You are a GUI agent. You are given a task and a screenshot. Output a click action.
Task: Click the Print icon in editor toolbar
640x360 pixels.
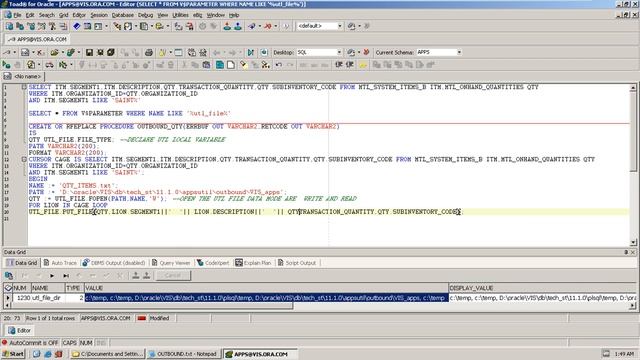pyautogui.click(x=149, y=53)
